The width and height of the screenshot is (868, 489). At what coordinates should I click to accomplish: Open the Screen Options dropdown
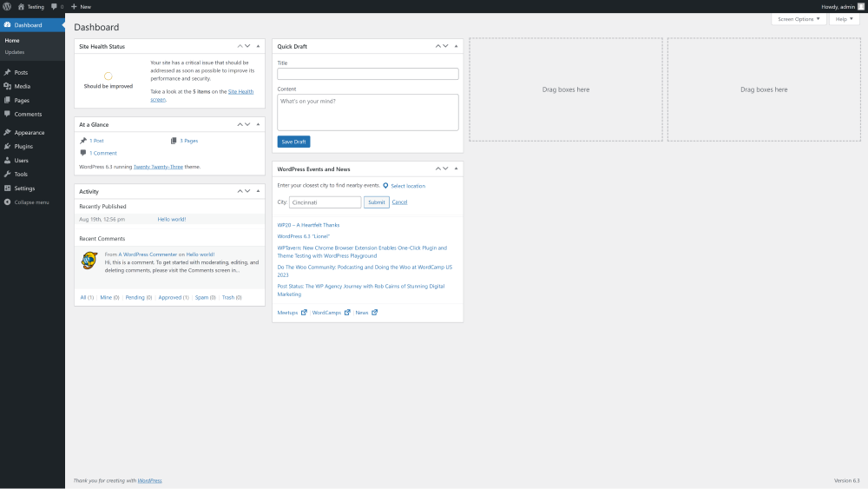pyautogui.click(x=799, y=19)
